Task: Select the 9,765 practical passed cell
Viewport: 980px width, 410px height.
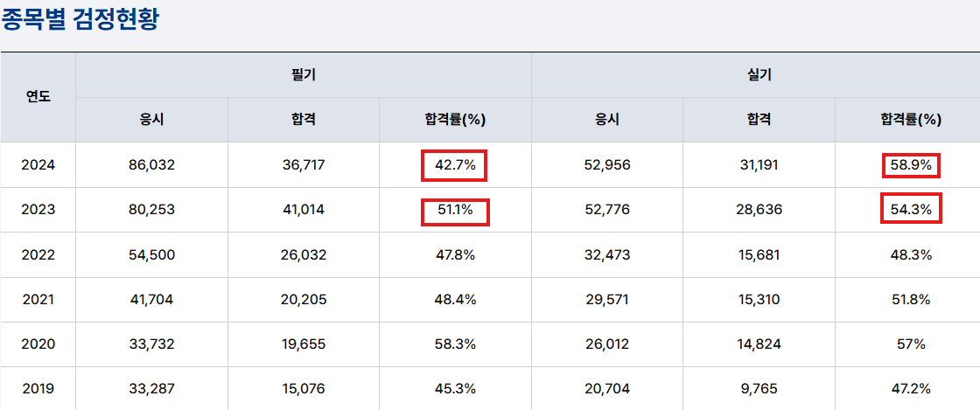Action: coord(759,389)
